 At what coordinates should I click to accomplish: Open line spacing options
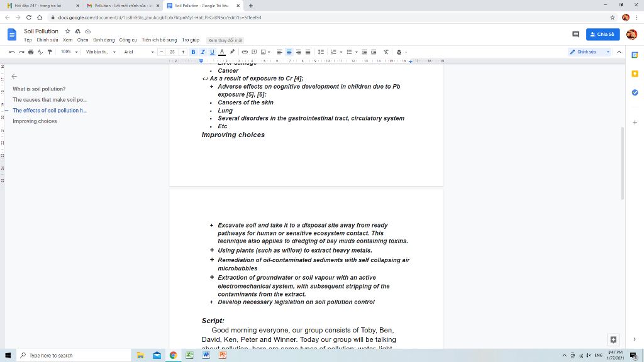pyautogui.click(x=321, y=52)
